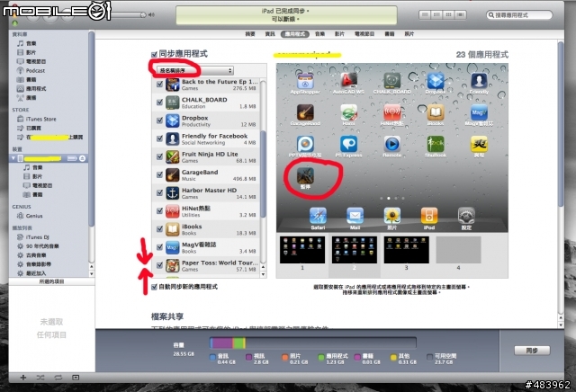576x392 pixels.
Task: Select the Safari icon in iPad dock
Action: point(318,216)
